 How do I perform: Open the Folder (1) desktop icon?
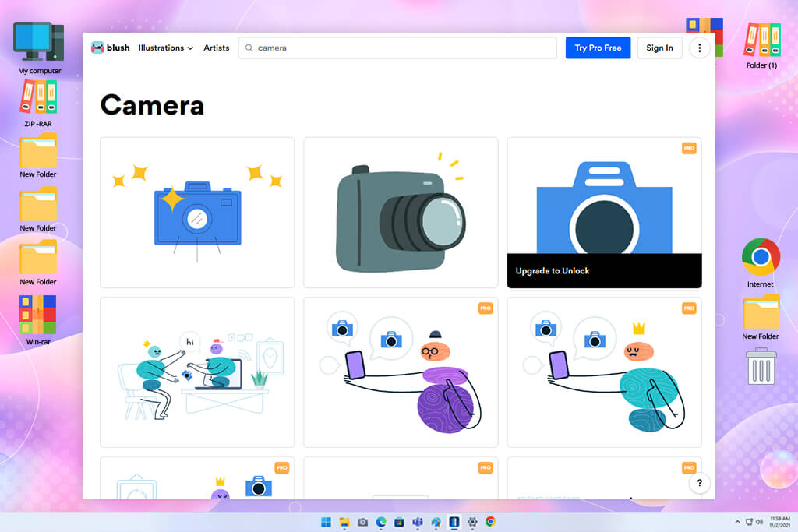(x=761, y=46)
